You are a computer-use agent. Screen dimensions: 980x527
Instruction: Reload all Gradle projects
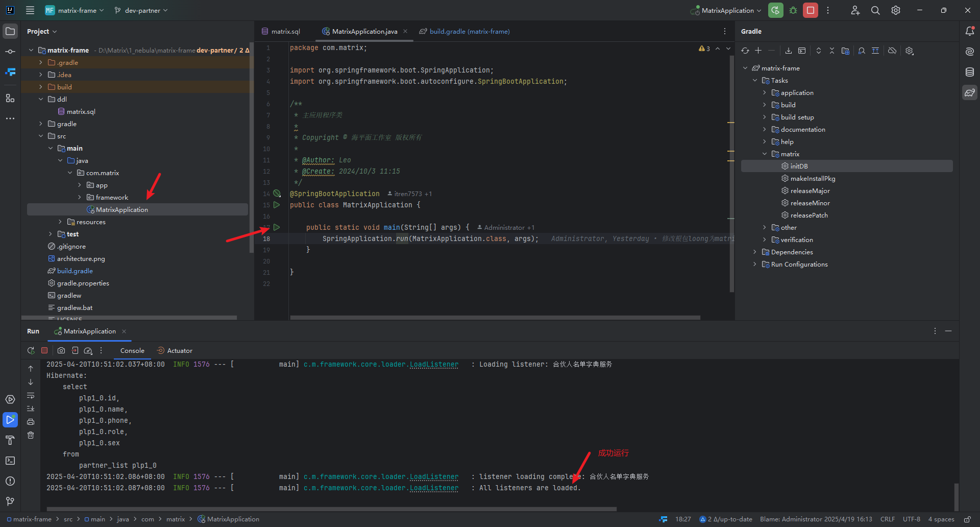pos(745,51)
